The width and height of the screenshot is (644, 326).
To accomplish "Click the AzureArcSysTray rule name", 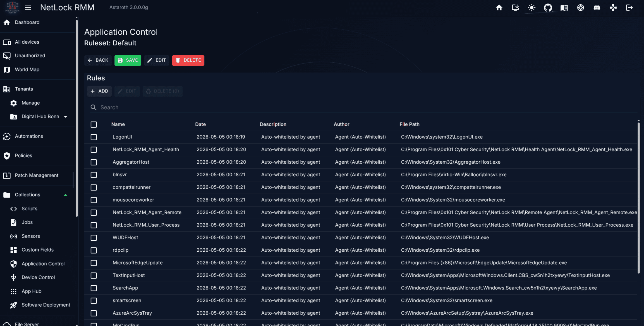I will (x=132, y=313).
